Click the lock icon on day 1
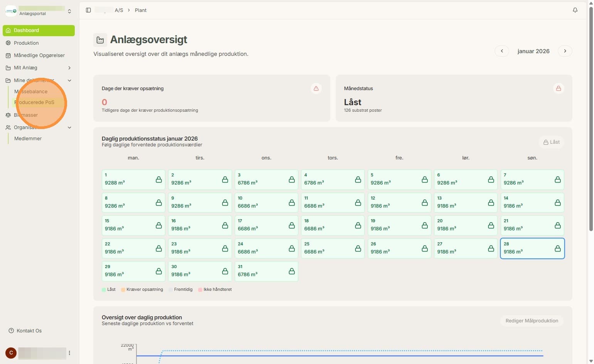Viewport: 594px width, 364px height. tap(159, 179)
